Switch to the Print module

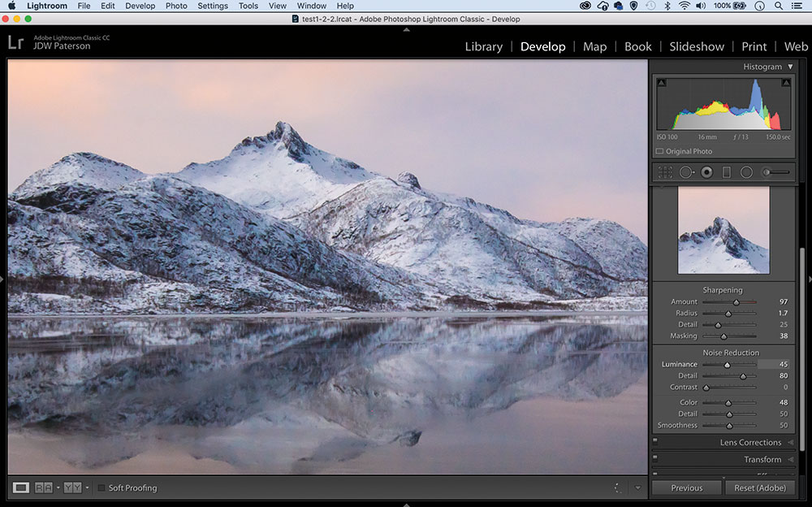(x=754, y=46)
